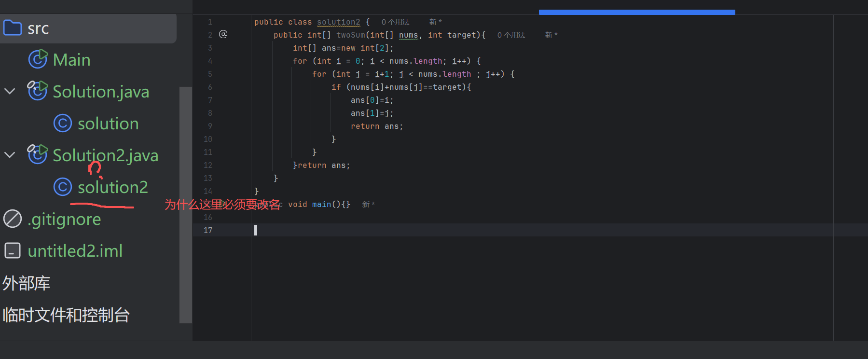Image resolution: width=868 pixels, height=359 pixels.
Task: Click the project tree vertical scrollbar
Action: point(186,205)
